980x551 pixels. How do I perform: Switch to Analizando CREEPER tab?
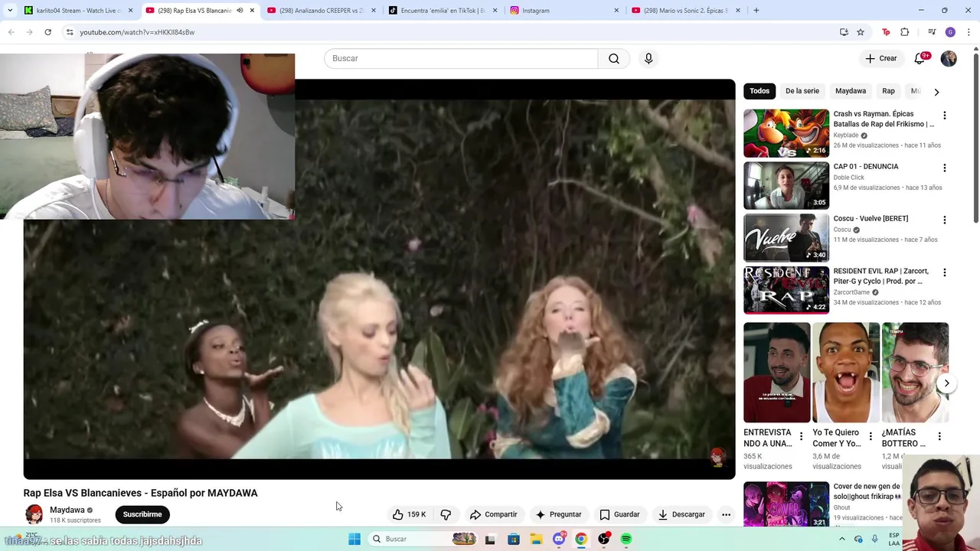coord(320,11)
